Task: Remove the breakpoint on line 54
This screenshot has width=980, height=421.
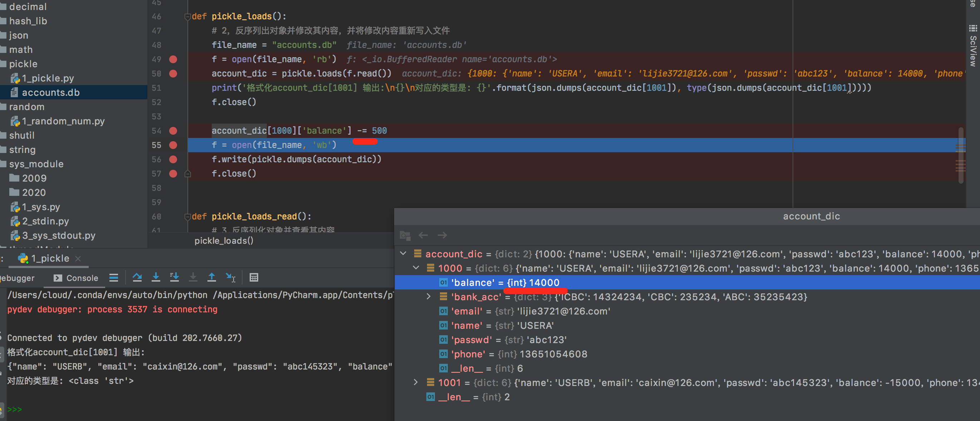Action: click(x=173, y=131)
